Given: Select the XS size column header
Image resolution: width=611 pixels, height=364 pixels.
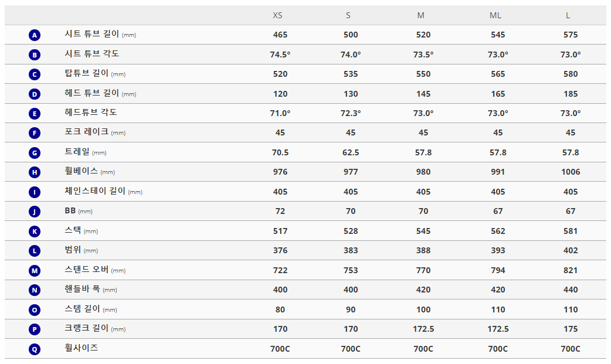Looking at the screenshot, I should pos(277,16).
